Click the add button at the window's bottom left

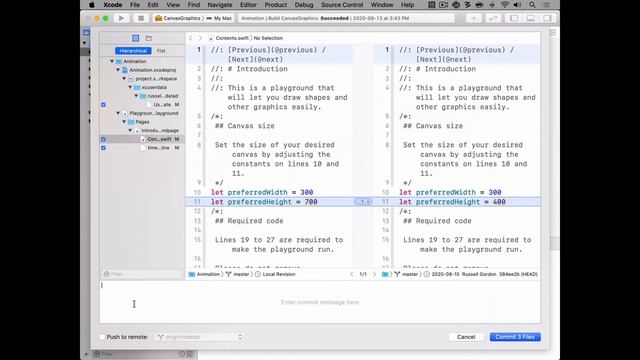tap(86, 354)
